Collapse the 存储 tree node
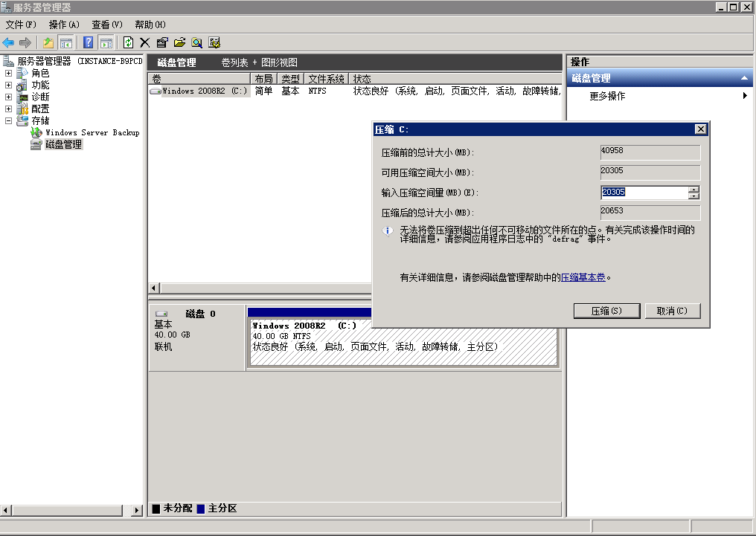The width and height of the screenshot is (756, 536). tap(8, 120)
